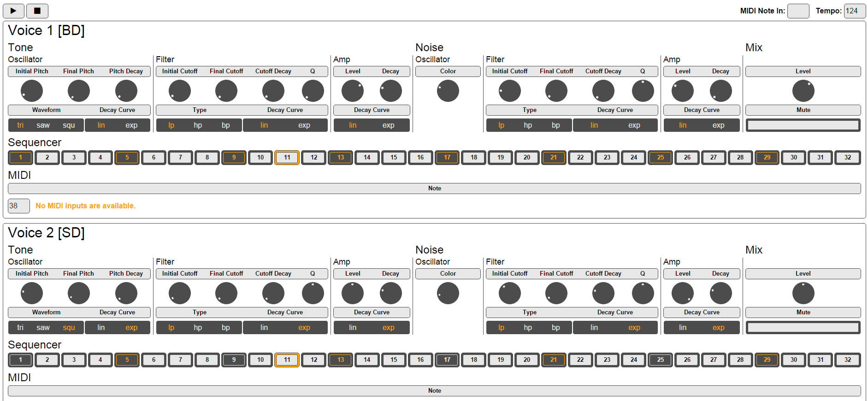This screenshot has height=401, width=868.
Task: Click Voice 2 tone filter Q knob
Action: (x=313, y=293)
